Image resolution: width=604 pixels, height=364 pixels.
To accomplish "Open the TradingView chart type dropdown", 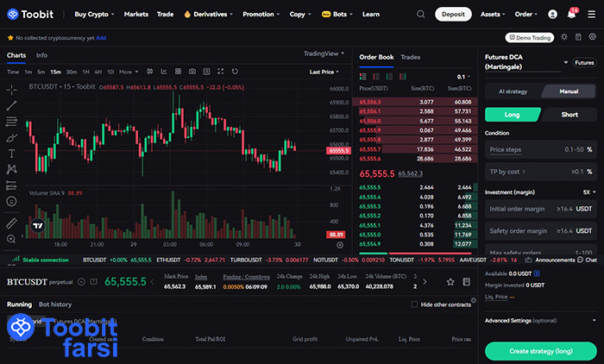I will pos(324,53).
